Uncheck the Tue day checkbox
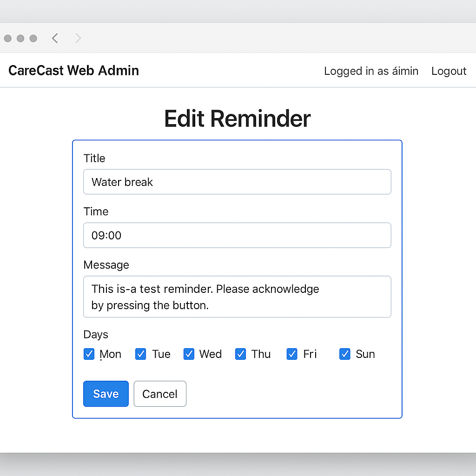 [140, 354]
